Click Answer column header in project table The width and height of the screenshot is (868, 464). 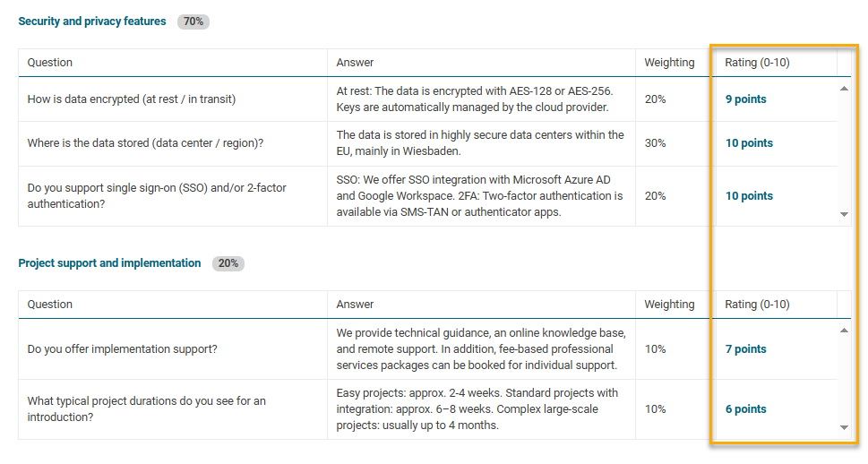pos(355,305)
